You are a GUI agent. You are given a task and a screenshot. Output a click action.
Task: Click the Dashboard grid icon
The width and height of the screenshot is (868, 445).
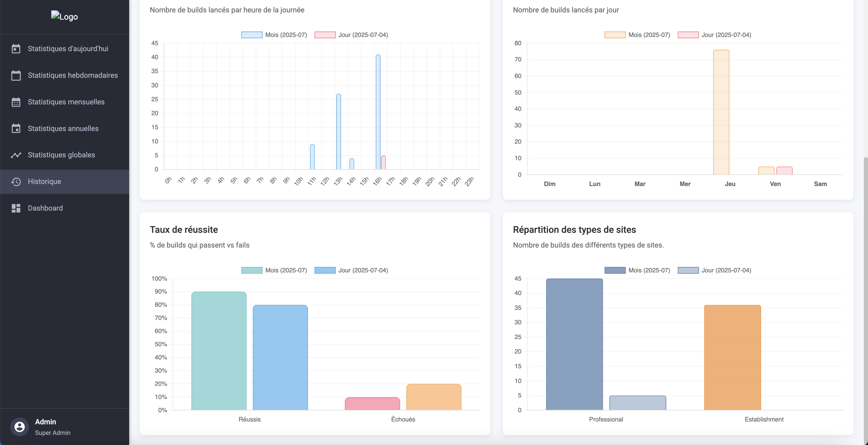[16, 208]
